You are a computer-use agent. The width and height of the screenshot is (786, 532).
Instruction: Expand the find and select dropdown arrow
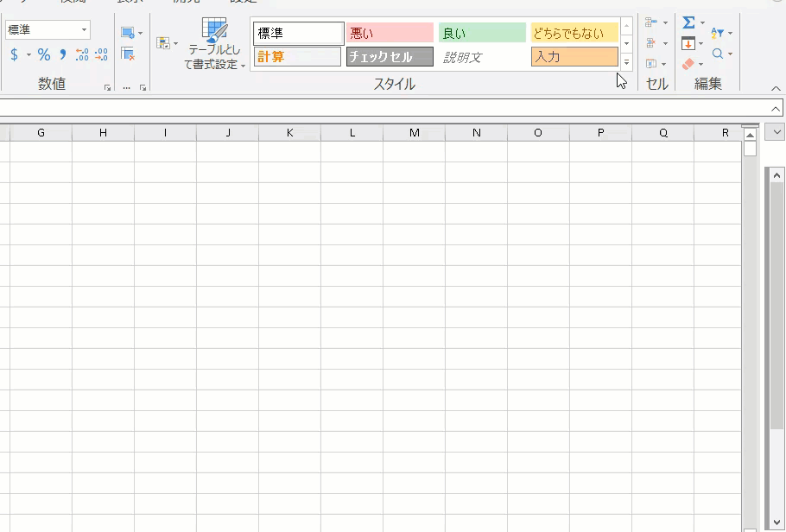(x=730, y=54)
